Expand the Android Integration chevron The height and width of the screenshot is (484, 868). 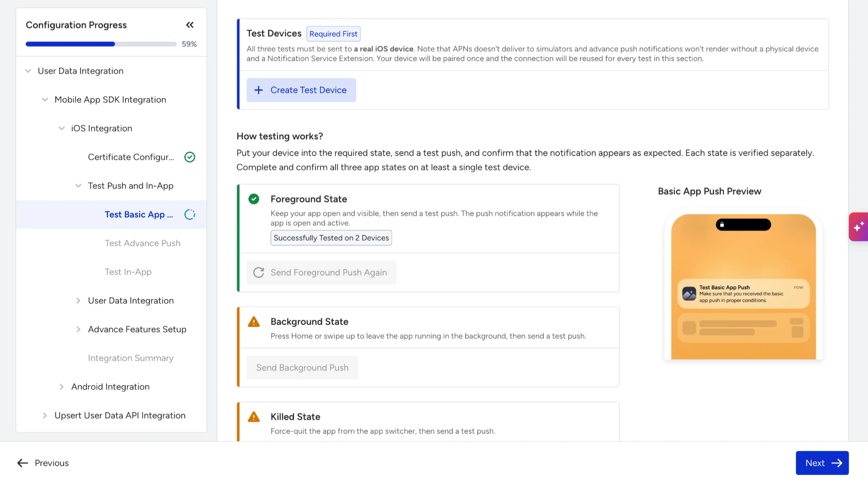pos(62,387)
